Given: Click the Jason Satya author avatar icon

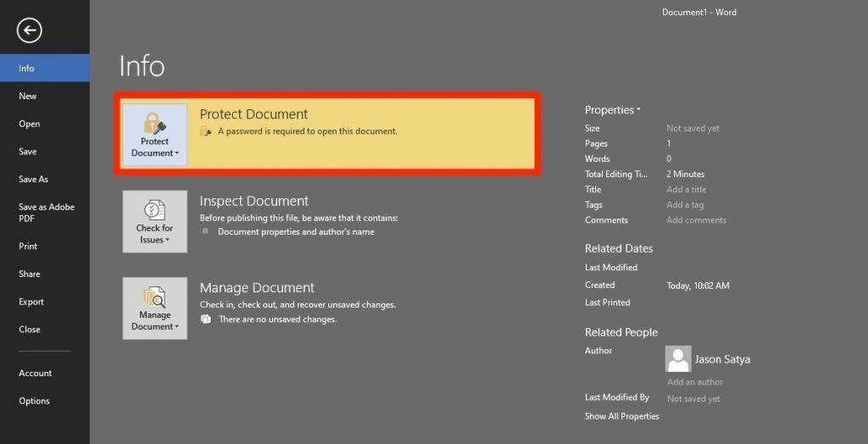Looking at the screenshot, I should [678, 358].
